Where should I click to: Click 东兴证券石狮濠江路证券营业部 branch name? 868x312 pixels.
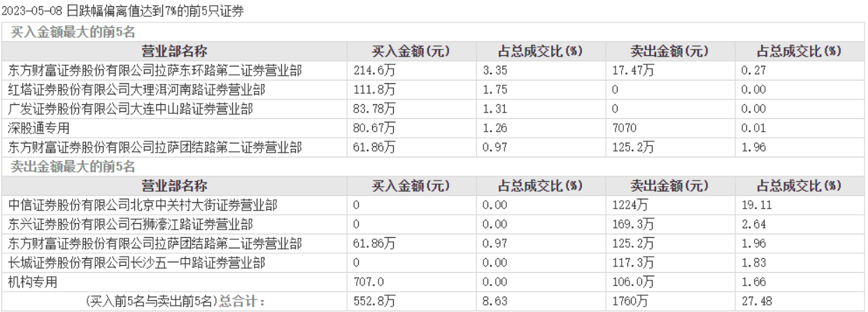pos(130,225)
